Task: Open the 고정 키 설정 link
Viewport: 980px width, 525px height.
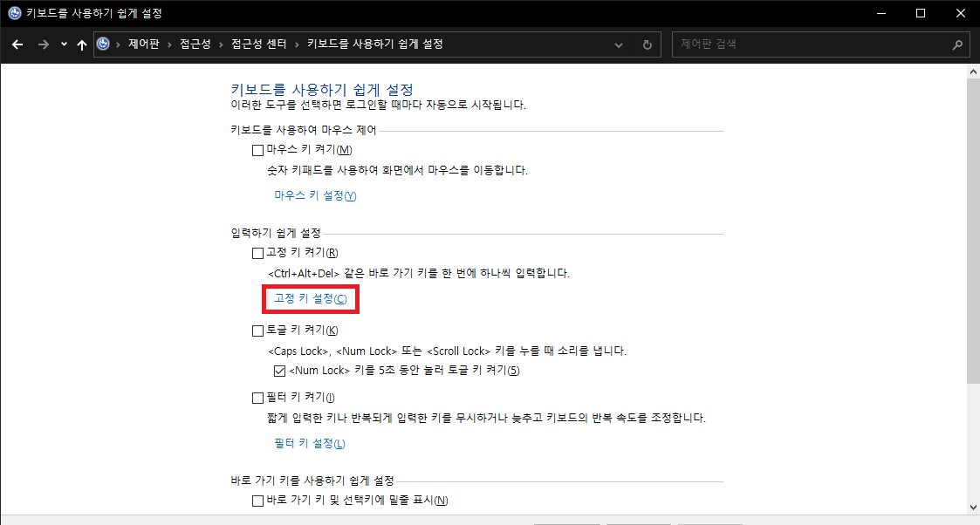Action: click(x=310, y=298)
